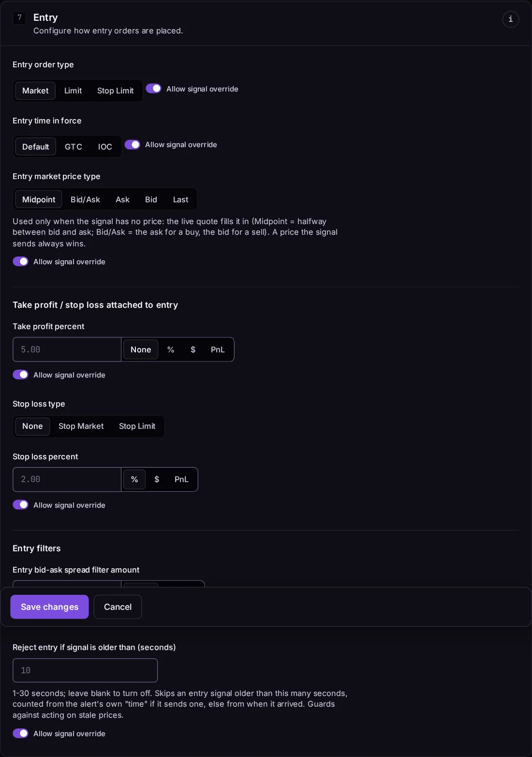
Task: Click Save changes button
Action: (50, 607)
